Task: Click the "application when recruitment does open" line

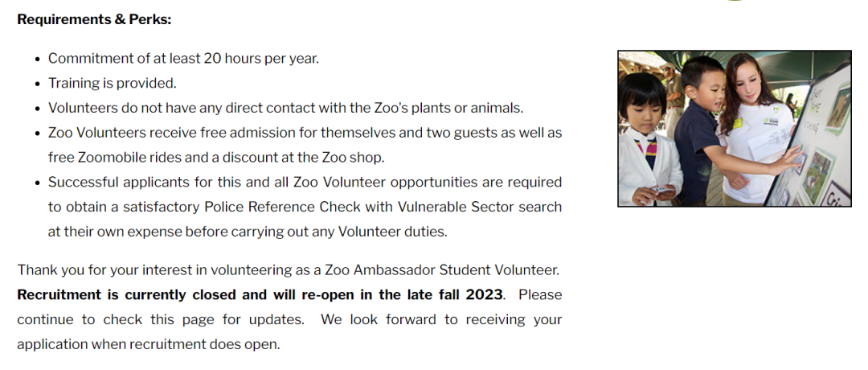Action: click(149, 344)
